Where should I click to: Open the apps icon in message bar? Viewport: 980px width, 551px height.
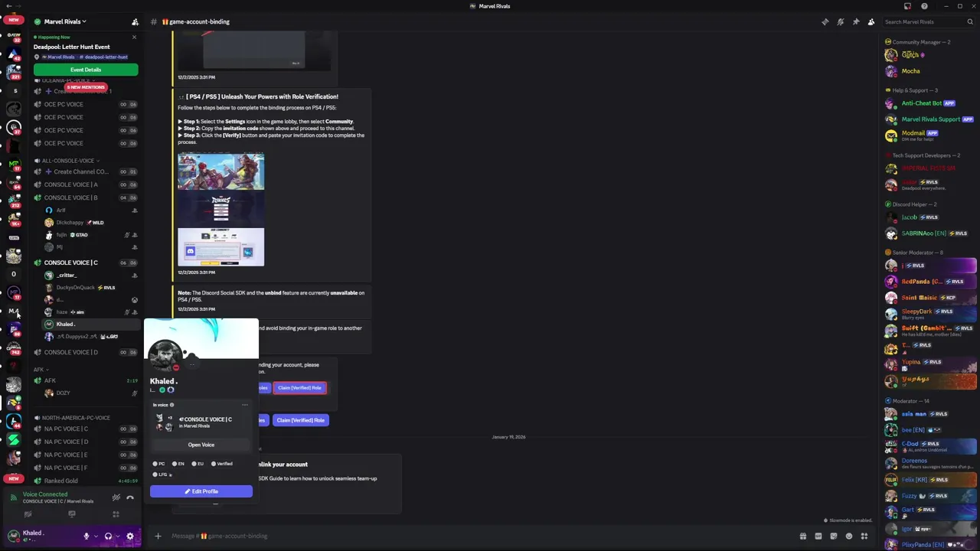click(x=864, y=536)
